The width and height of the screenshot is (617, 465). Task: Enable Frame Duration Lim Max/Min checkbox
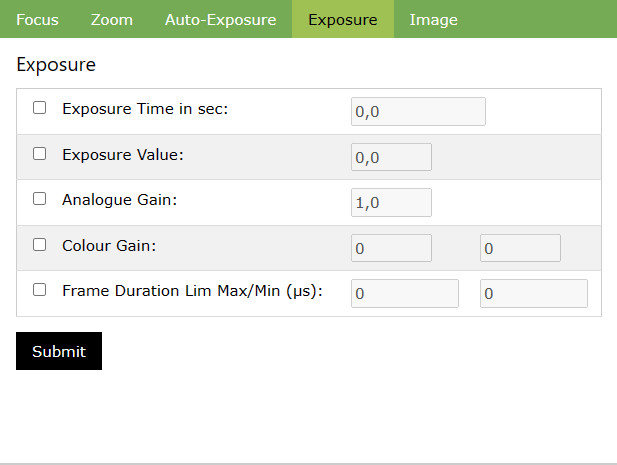40,290
